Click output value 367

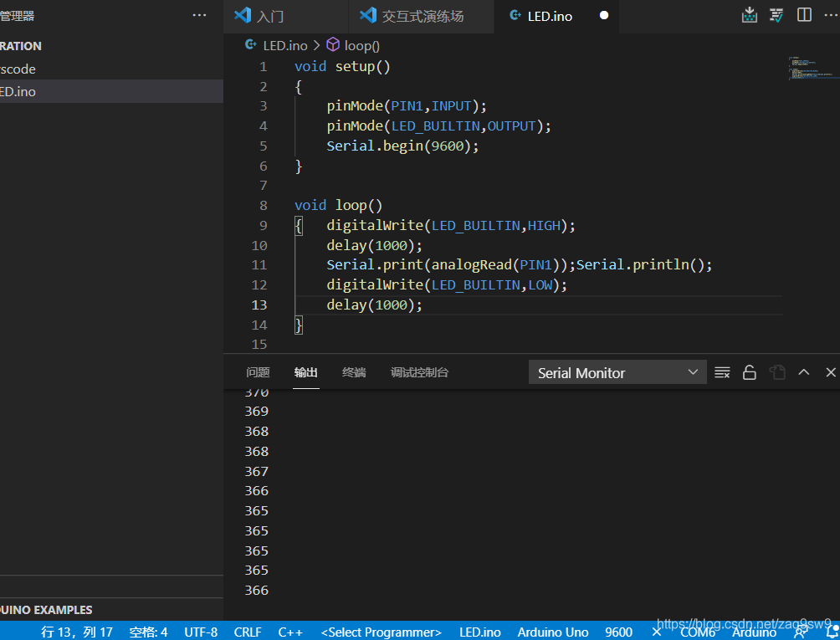point(257,471)
